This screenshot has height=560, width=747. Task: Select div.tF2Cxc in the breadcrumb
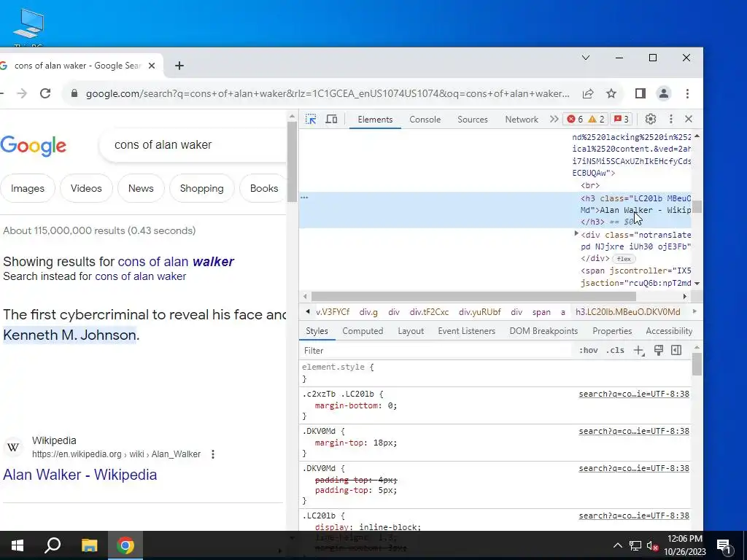tap(429, 312)
